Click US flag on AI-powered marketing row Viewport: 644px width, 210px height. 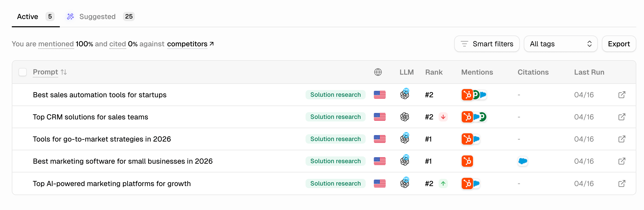click(380, 183)
